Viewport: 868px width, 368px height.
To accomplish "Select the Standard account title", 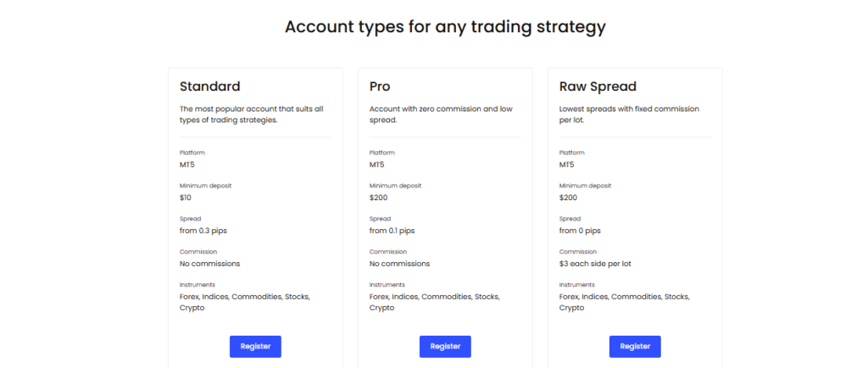I will pyautogui.click(x=210, y=86).
